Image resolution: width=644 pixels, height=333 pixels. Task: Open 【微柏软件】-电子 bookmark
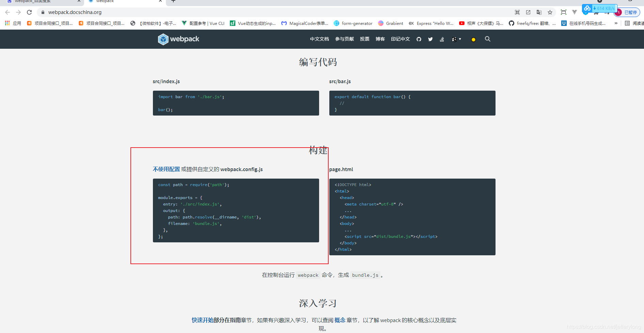click(153, 23)
